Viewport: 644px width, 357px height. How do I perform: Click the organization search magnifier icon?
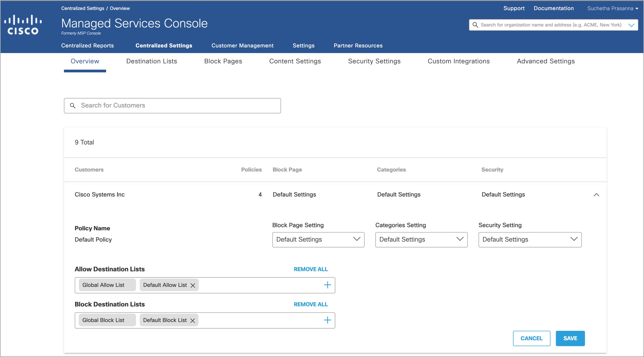[x=475, y=25]
